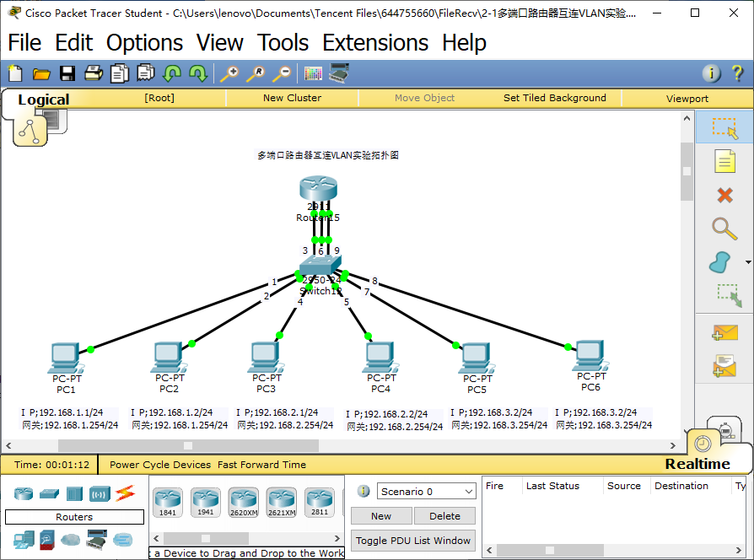Screen dimensions: 754x560
Task: Print using the printer icon
Action: coord(94,73)
